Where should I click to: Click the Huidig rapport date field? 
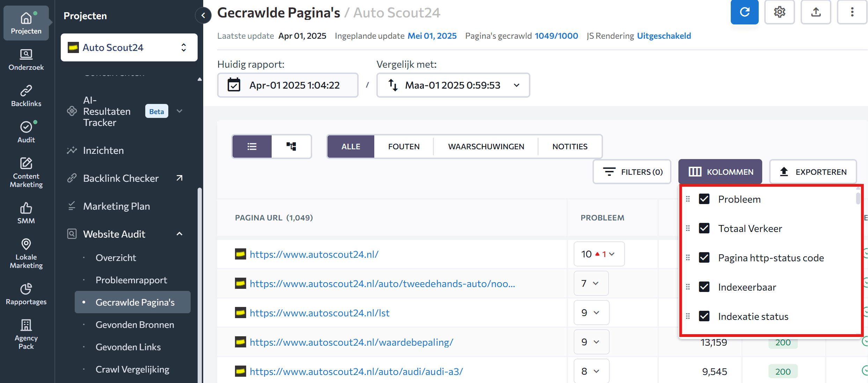click(x=288, y=85)
